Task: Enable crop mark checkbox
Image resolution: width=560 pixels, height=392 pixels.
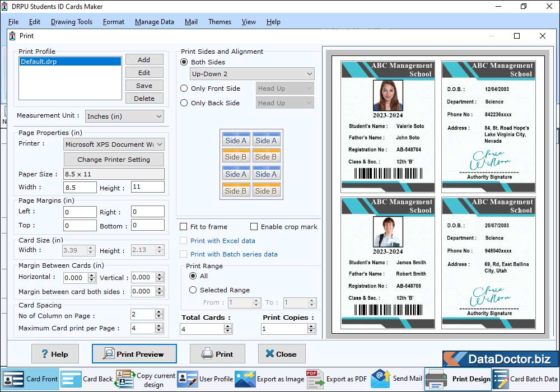Action: point(254,227)
